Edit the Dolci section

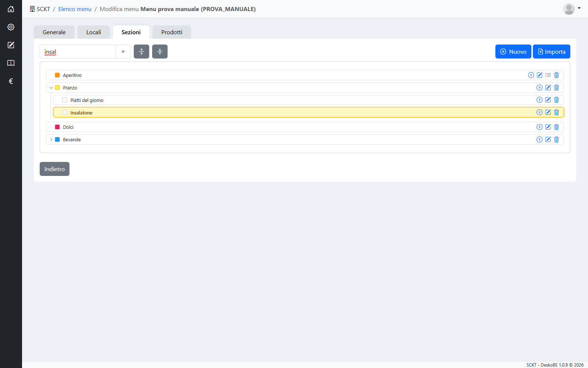click(548, 127)
